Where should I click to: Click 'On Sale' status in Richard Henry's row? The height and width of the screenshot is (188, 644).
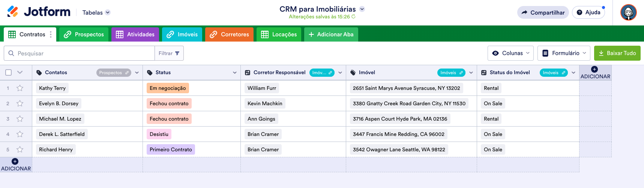(493, 149)
